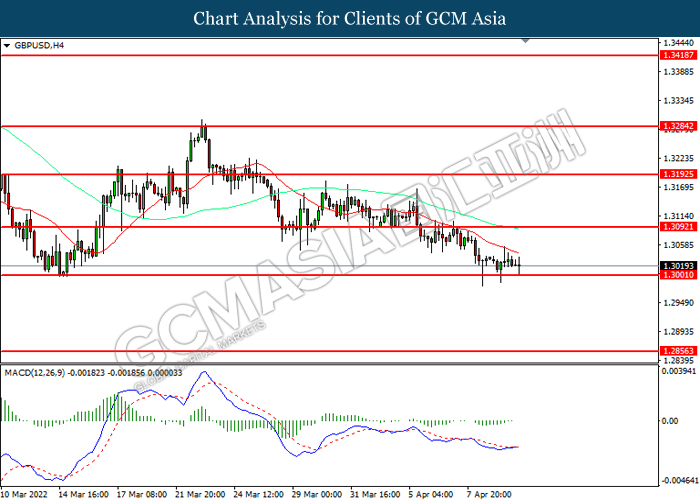The image size is (700, 500).
Task: Select the 1.34187 resistance price label
Action: (x=678, y=55)
